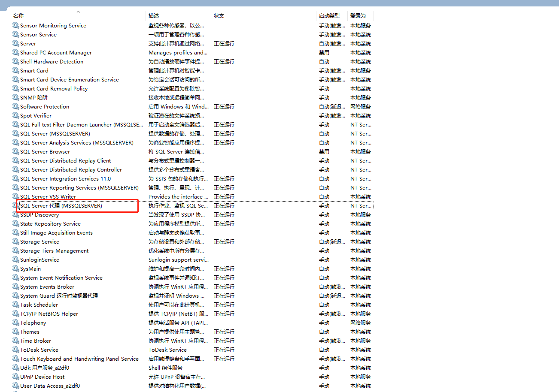Click the gear icon beside Storage Service
The width and height of the screenshot is (559, 392).
click(x=16, y=242)
